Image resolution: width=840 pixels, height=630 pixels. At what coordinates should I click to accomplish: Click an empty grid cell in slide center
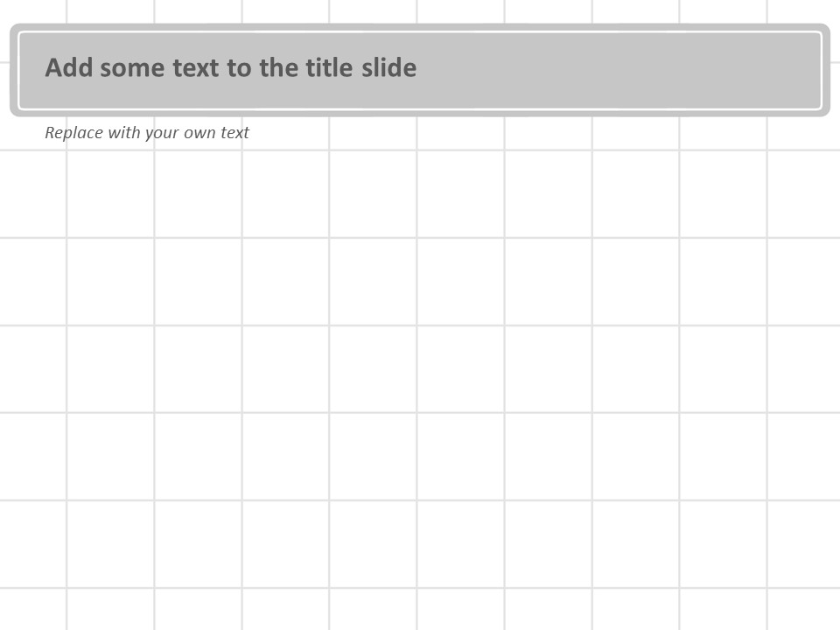(460, 368)
